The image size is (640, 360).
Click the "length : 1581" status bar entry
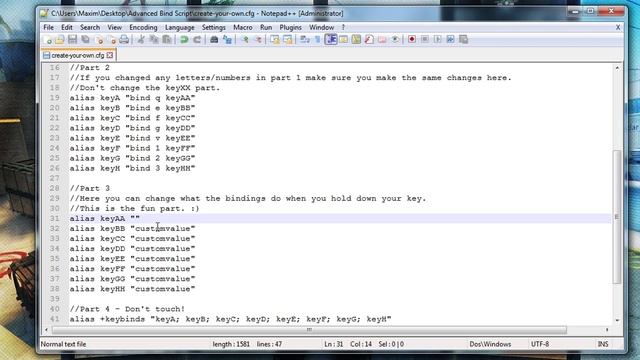pos(231,344)
